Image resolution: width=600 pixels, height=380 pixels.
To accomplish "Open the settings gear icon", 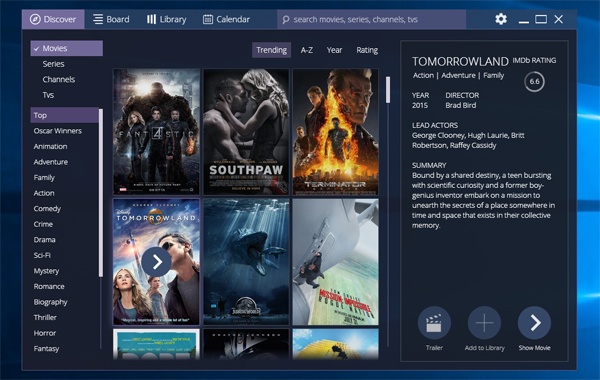I will click(501, 19).
